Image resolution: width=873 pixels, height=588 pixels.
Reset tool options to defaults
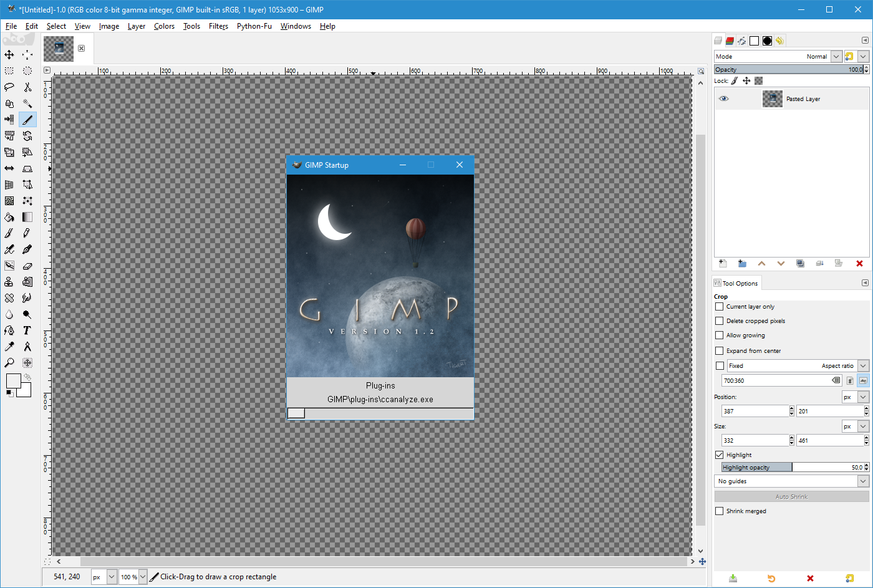coord(849,579)
